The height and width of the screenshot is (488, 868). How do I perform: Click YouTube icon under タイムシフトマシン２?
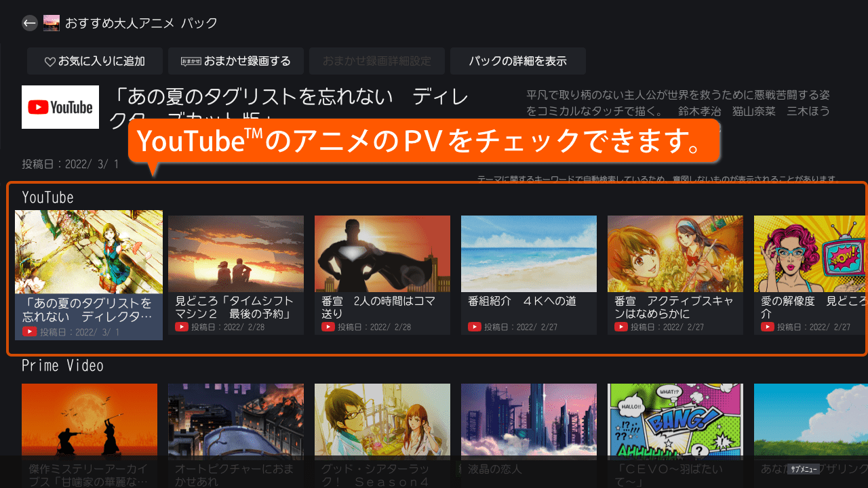(182, 327)
